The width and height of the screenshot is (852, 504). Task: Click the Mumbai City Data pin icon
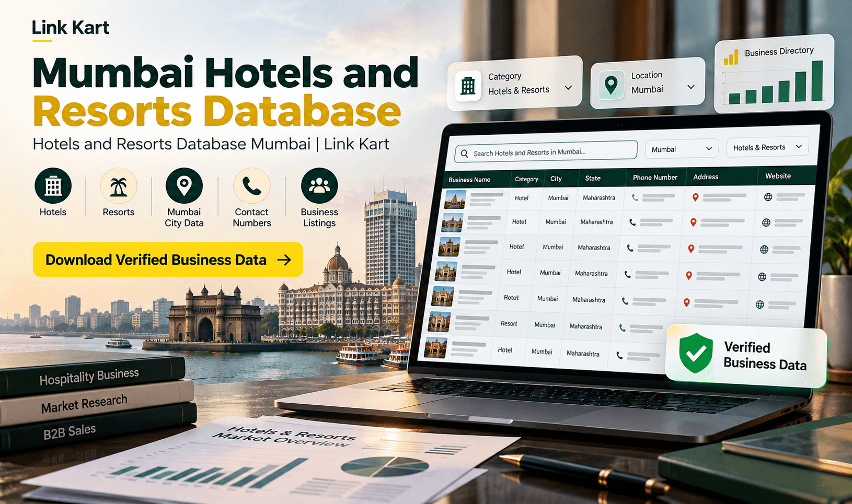pos(184,185)
